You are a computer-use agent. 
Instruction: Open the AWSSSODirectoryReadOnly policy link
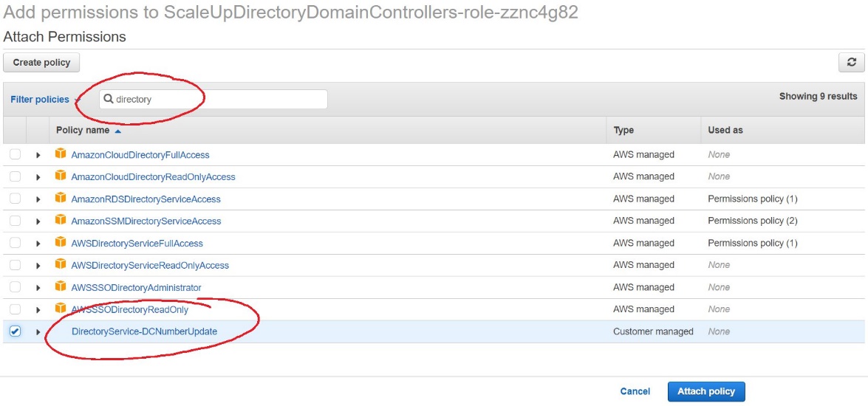[x=129, y=309]
